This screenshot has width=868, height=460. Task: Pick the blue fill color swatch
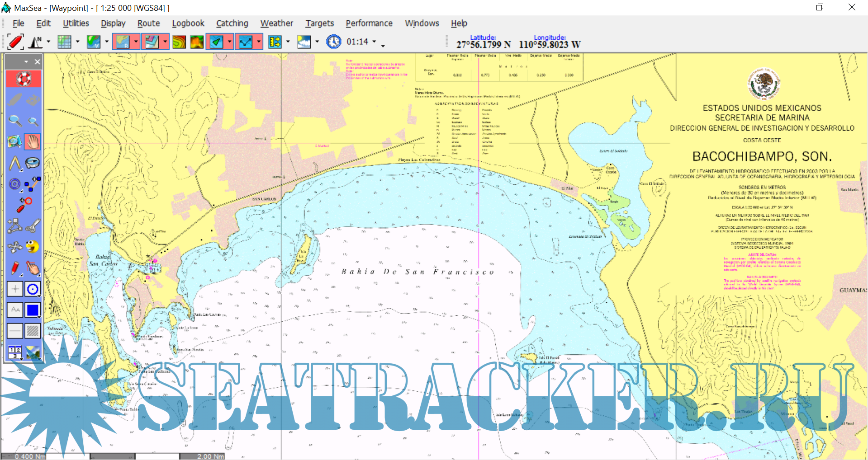(x=33, y=310)
